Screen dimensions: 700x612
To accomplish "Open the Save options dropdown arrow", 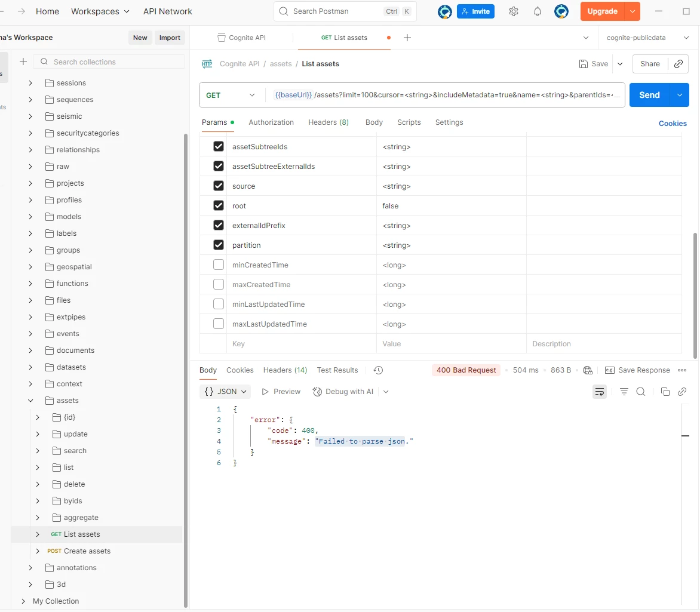I will [x=620, y=64].
